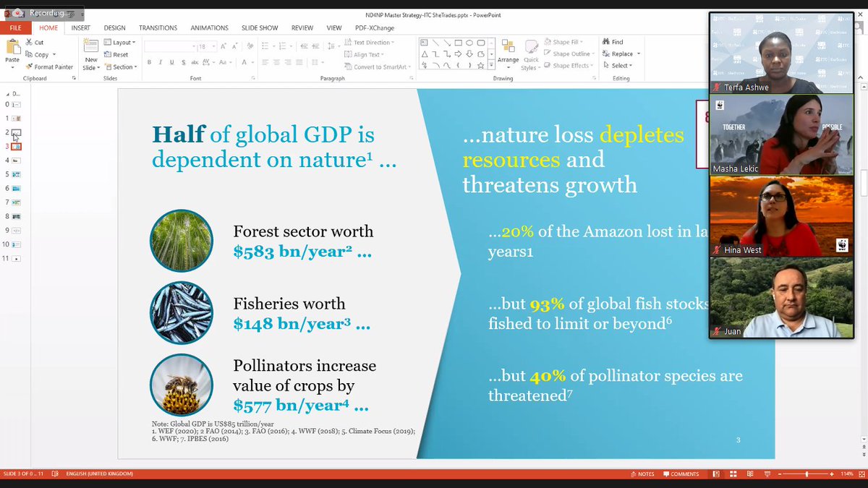Start Slide Show from status bar
The width and height of the screenshot is (868, 488).
(x=767, y=474)
